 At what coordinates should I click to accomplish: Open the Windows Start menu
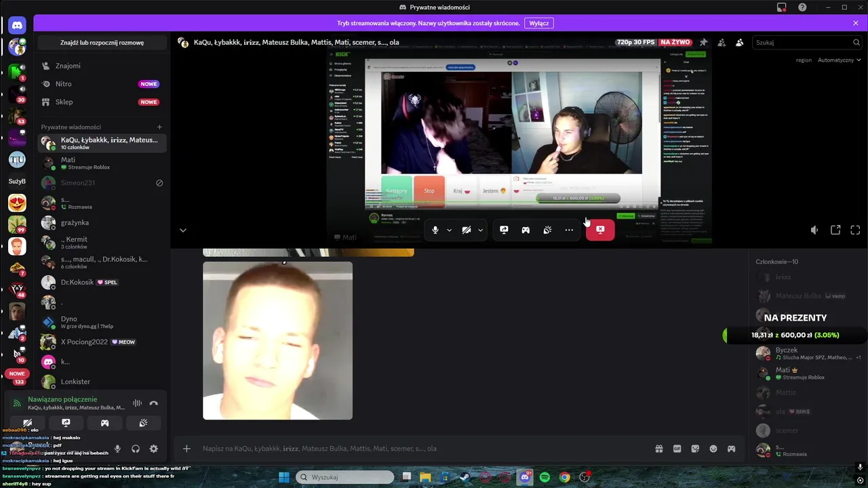point(284,477)
